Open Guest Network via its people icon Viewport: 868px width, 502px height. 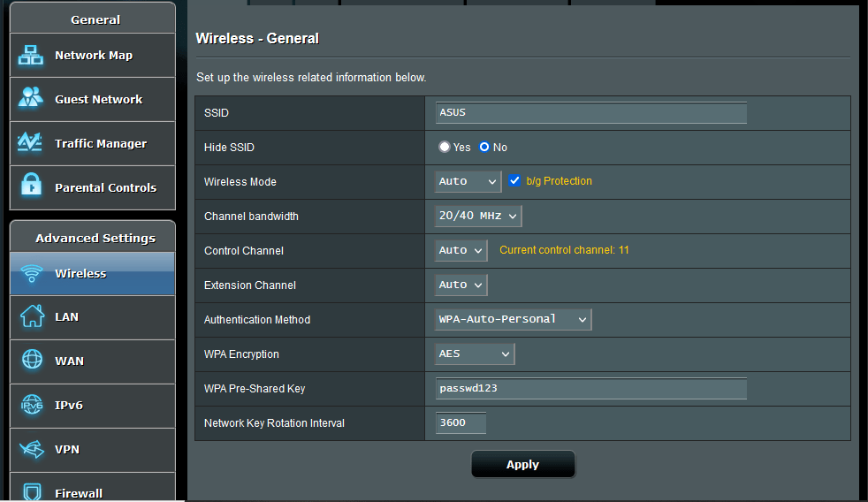31,99
